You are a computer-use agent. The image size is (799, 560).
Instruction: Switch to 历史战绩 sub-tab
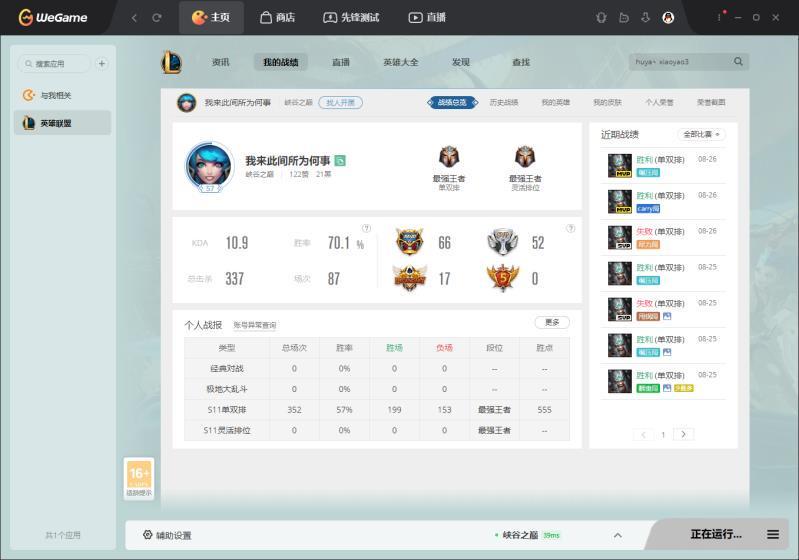tap(503, 102)
